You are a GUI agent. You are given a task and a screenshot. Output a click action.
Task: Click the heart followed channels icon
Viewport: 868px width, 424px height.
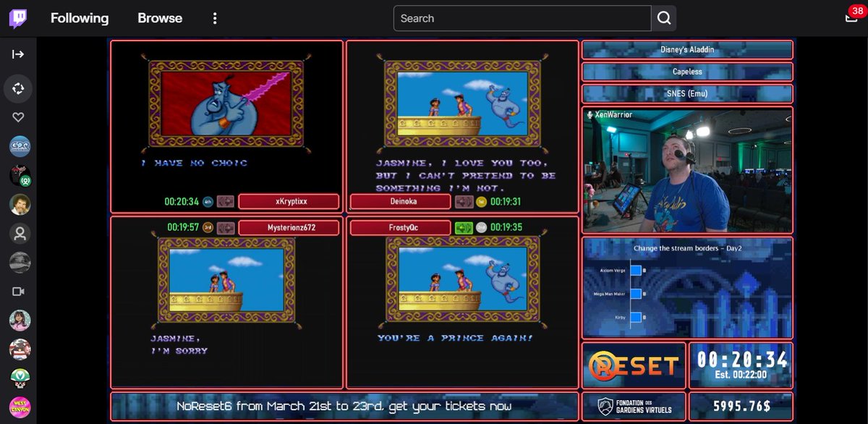(19, 117)
